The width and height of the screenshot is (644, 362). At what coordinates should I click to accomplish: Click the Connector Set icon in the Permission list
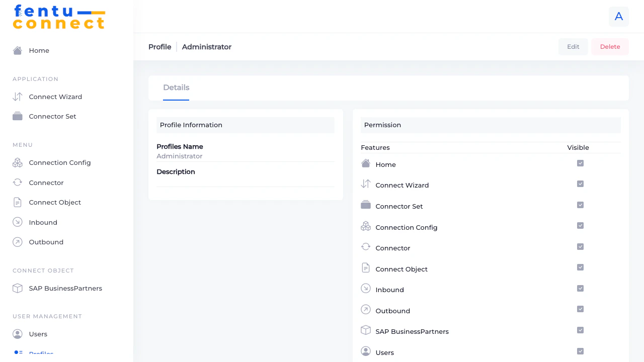[x=366, y=205]
